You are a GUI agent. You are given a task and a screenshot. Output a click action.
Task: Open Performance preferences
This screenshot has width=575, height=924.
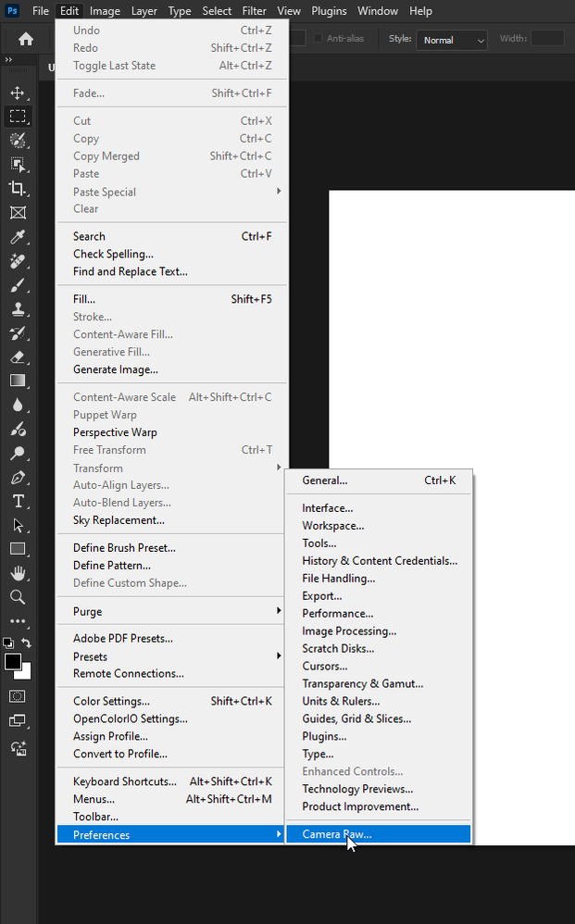tap(378, 614)
